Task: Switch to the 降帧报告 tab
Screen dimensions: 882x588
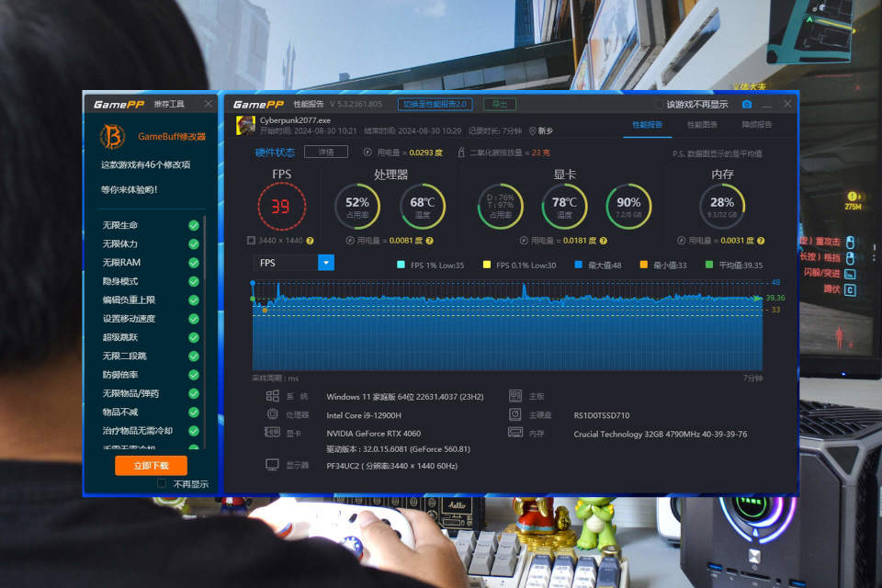Action: tap(756, 125)
